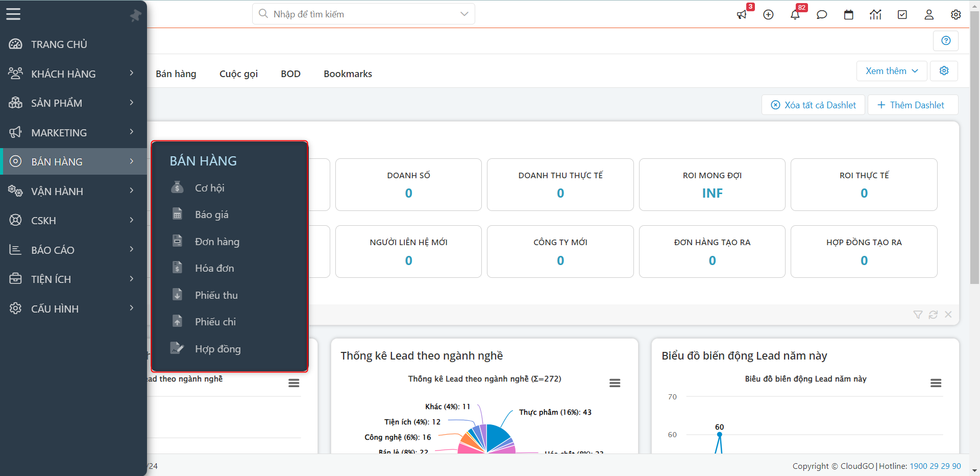The height and width of the screenshot is (476, 980).
Task: Click the dashlet filter funnel icon
Action: 918,315
